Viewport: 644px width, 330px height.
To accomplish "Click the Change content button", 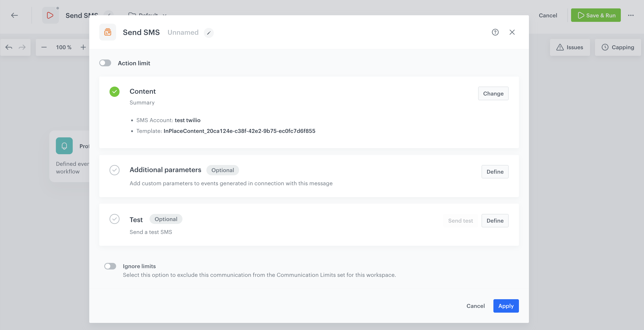I will 493,93.
